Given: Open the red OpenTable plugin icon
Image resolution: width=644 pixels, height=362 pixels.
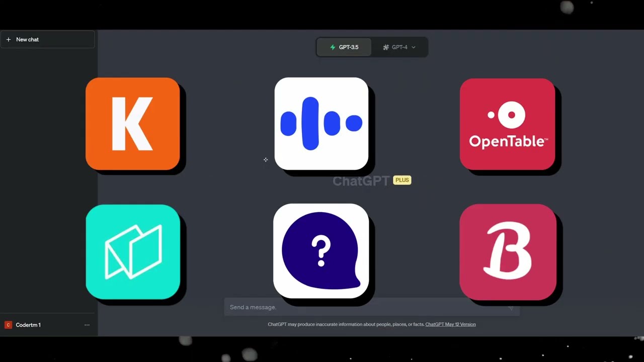Looking at the screenshot, I should coord(507,124).
